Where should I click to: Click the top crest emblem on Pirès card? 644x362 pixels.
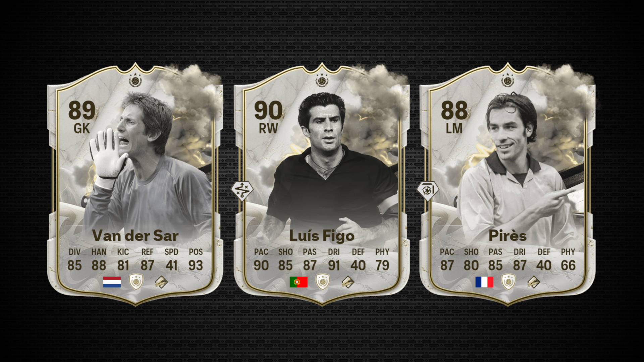coord(508,80)
